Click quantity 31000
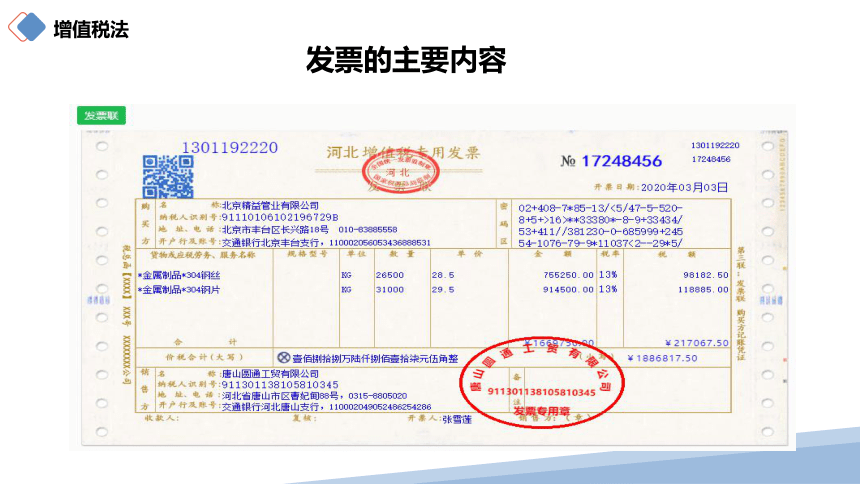 390,290
